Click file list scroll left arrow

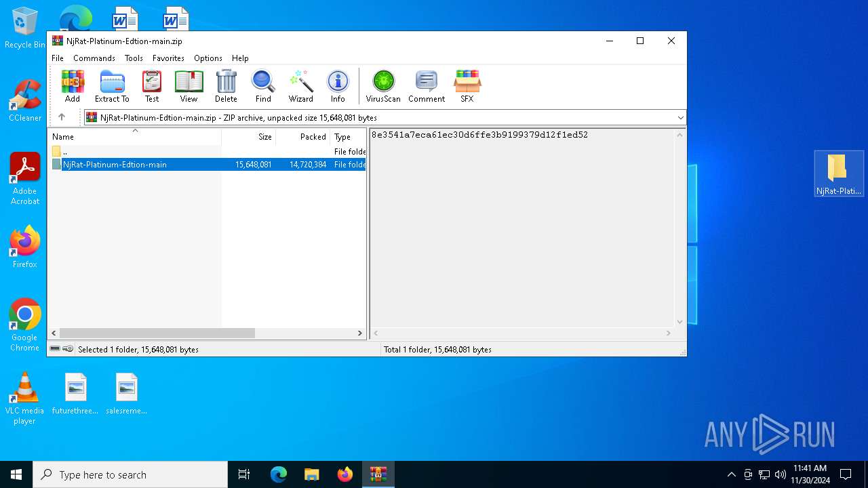click(54, 333)
